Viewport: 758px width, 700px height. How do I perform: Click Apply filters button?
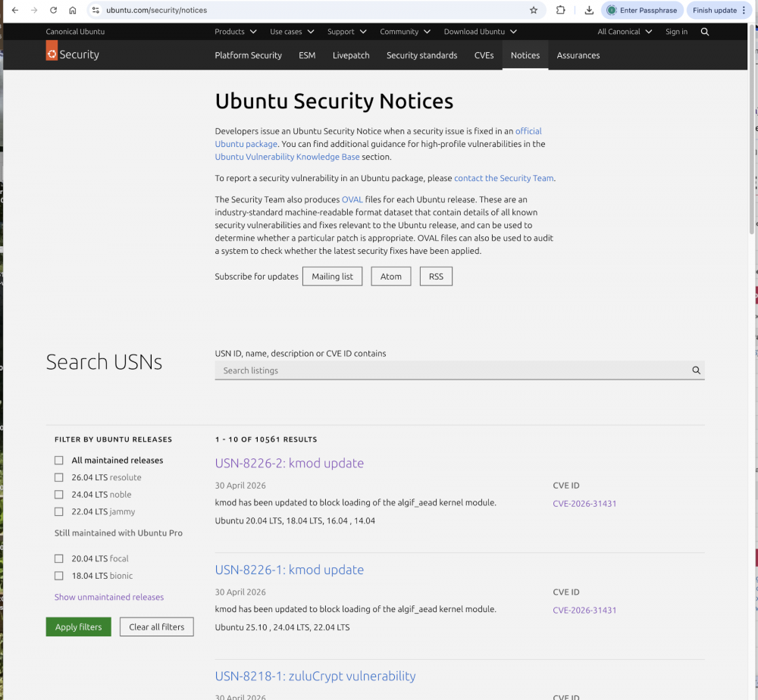click(x=78, y=627)
